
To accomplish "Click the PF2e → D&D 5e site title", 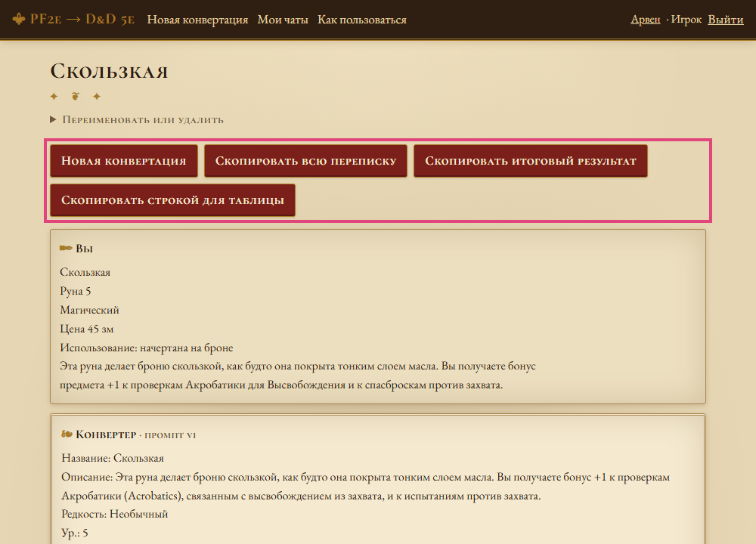I will (x=82, y=20).
